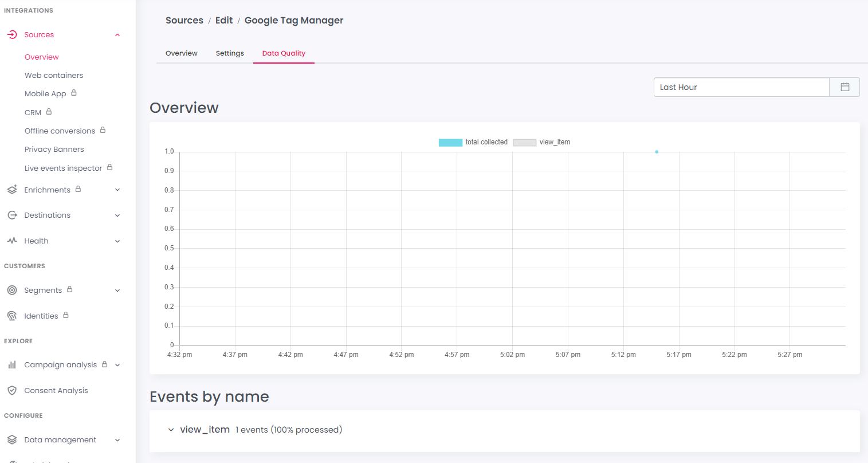Click the lock icon beside Identities

pos(66,315)
